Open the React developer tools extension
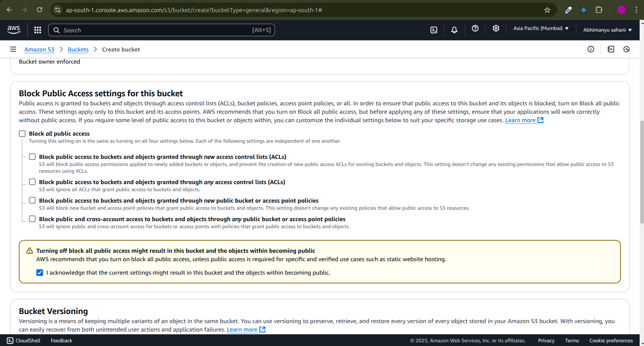 [584, 10]
